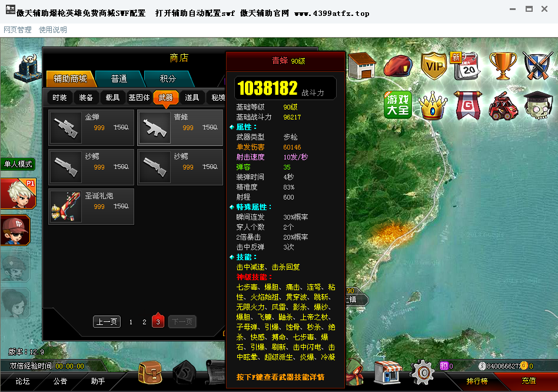This screenshot has width=558, height=392.
Task: Select the second 沙鳄 shotgun item
Action: 180,167
